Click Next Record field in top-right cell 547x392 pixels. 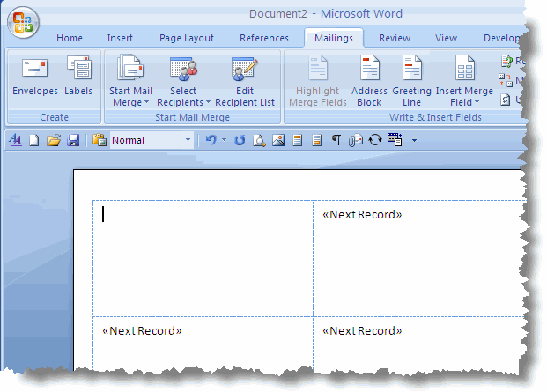(362, 214)
